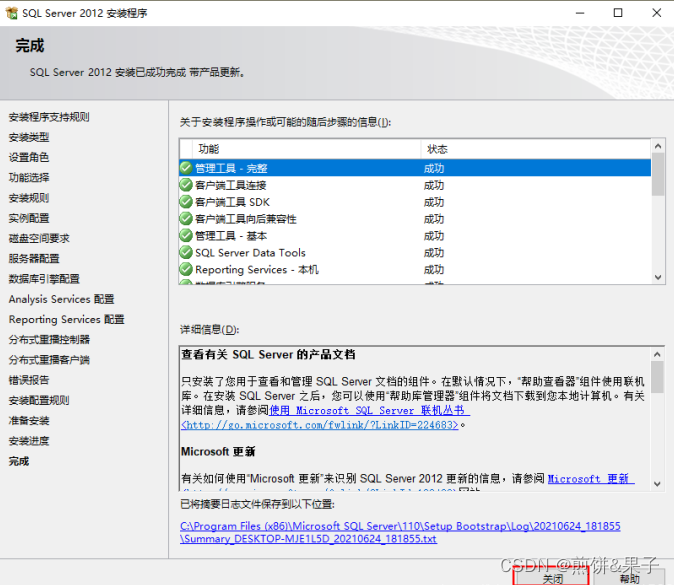Click 数据库引擎配置 step in sidebar
The image size is (674, 585).
click(x=44, y=279)
